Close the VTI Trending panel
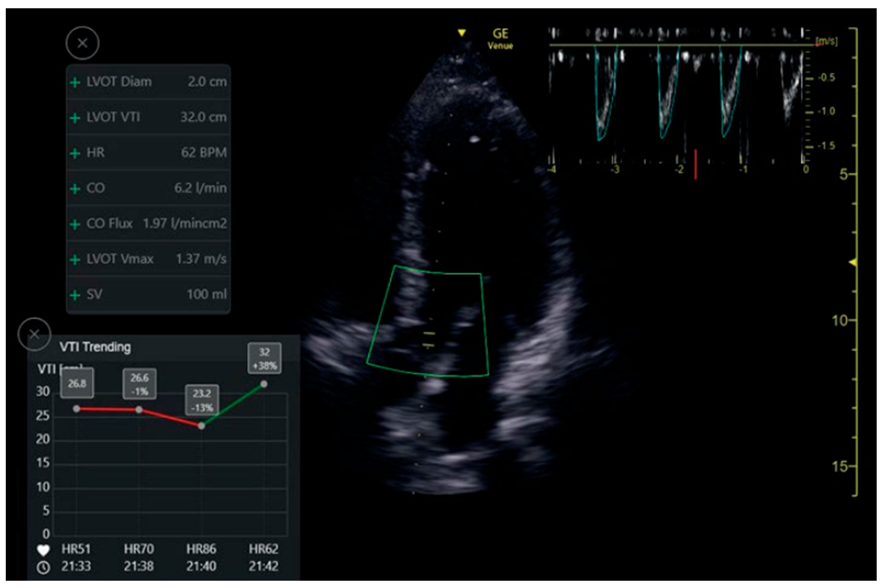The width and height of the screenshot is (881, 588). tap(34, 334)
